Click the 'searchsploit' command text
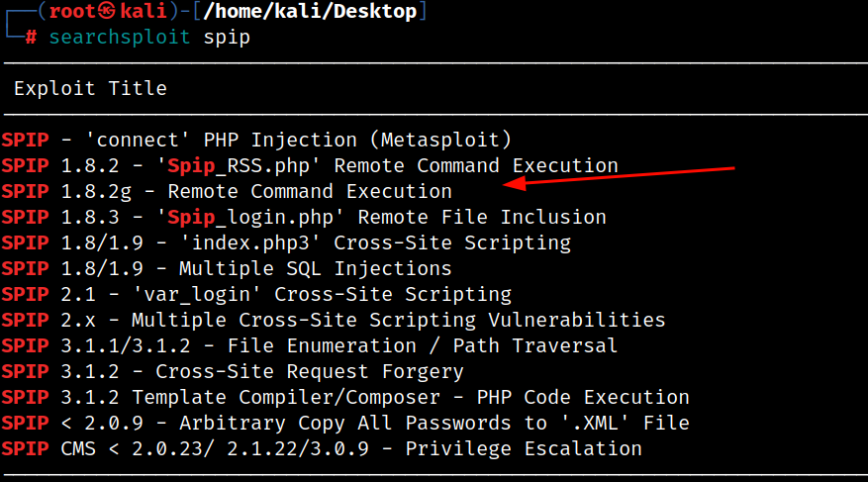The height and width of the screenshot is (482, 868). [x=120, y=37]
